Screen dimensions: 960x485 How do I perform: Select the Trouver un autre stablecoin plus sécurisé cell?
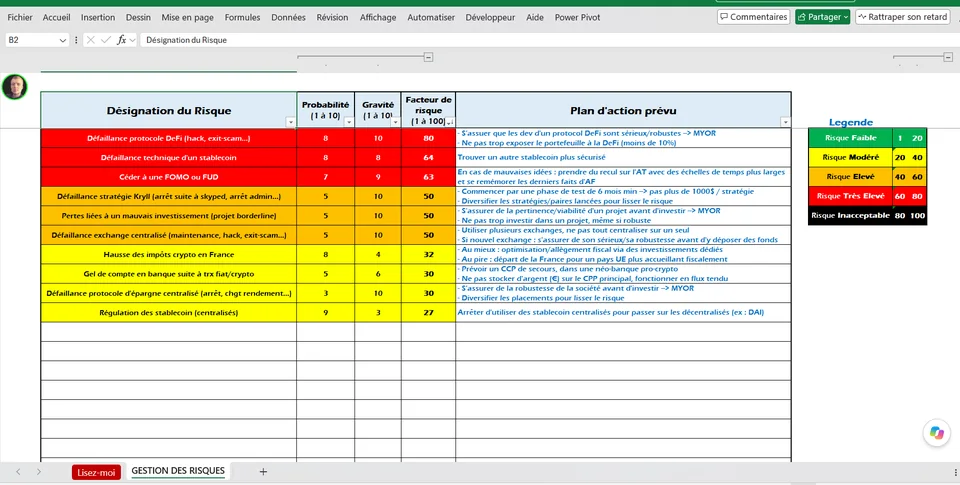click(x=623, y=157)
